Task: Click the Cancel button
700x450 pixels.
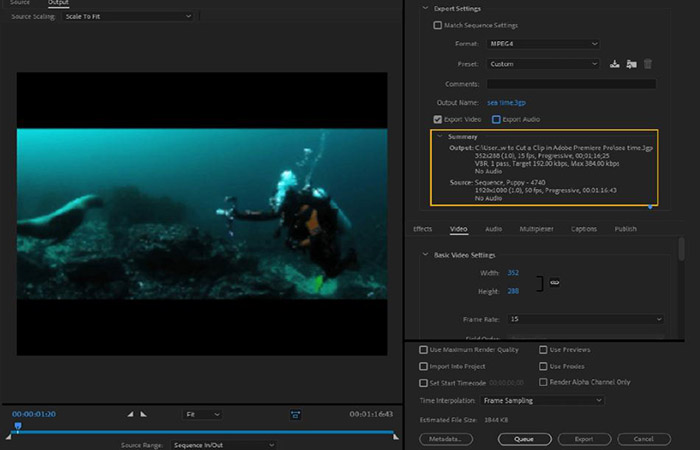Action: 644,439
